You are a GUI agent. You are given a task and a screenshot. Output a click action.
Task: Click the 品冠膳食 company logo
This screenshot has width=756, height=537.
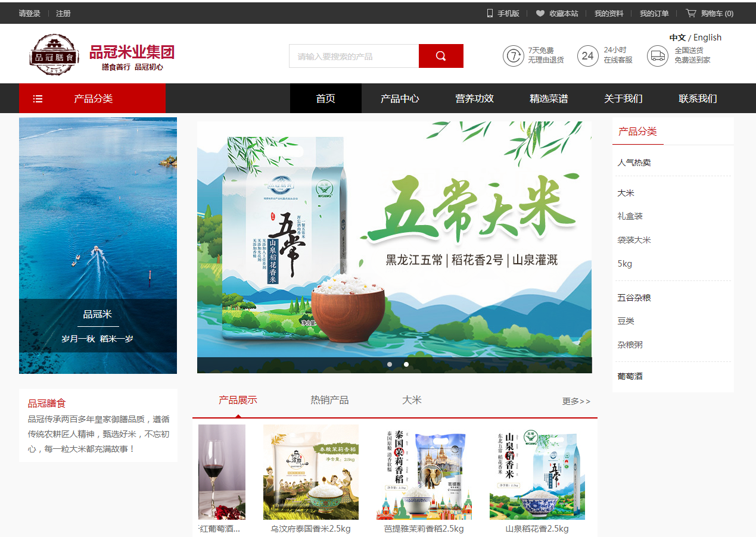click(x=54, y=55)
